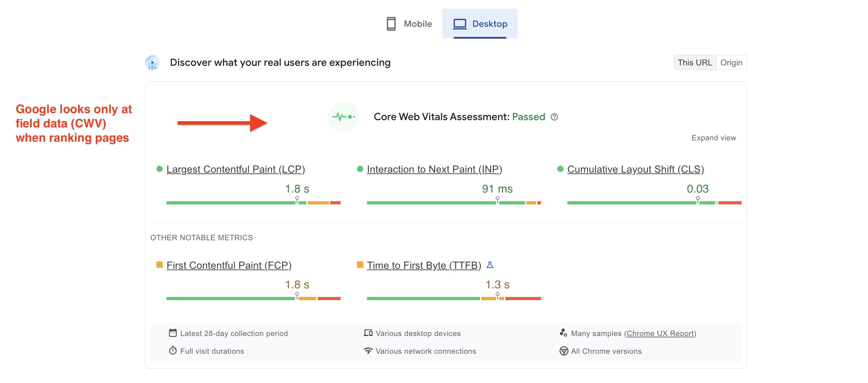Expand the view of metrics
Screen dimensions: 868x383
tap(714, 138)
